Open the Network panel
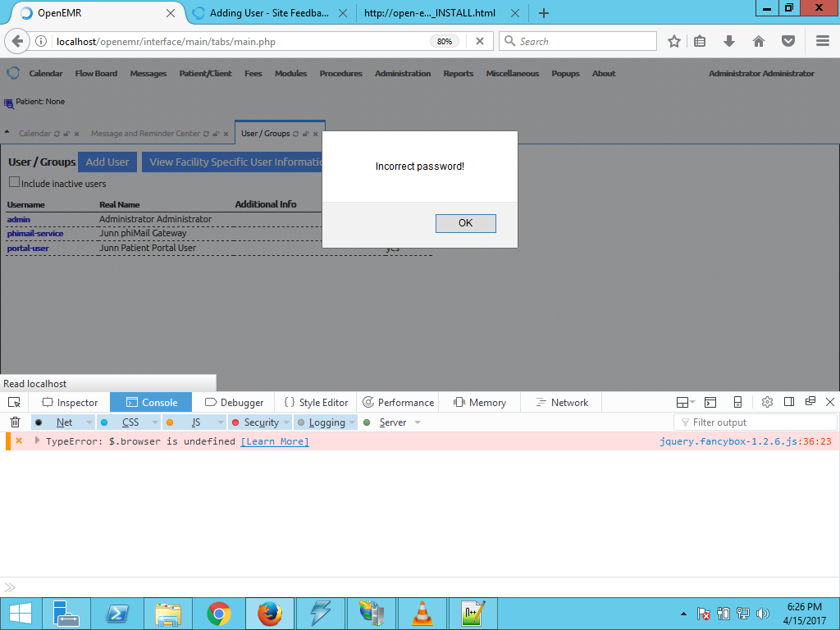 (562, 402)
